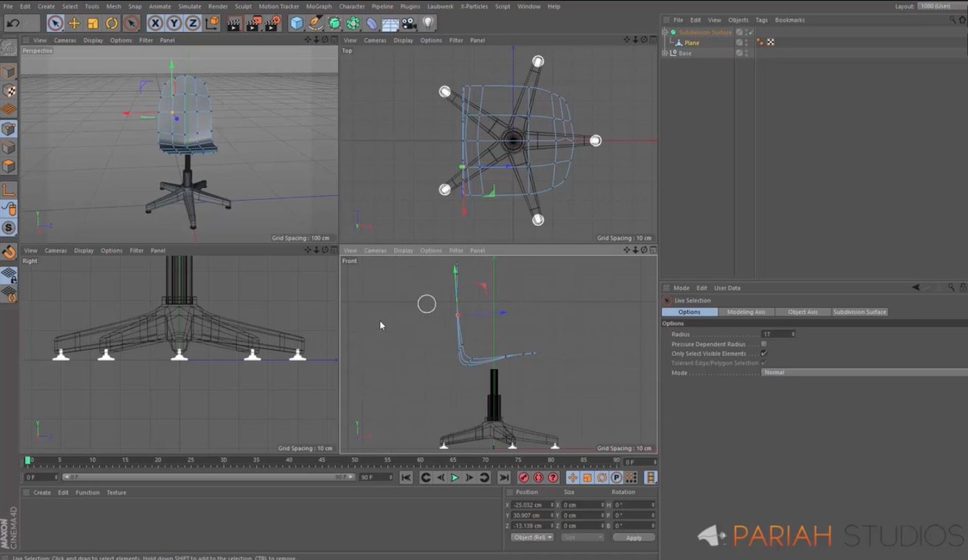Click the green Array modeling icon
968x560 pixels.
pos(353,24)
